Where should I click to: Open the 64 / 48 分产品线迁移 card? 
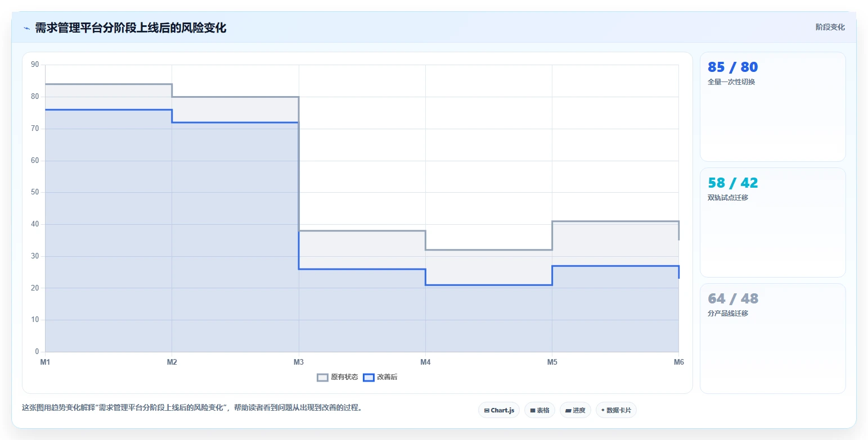(772, 338)
